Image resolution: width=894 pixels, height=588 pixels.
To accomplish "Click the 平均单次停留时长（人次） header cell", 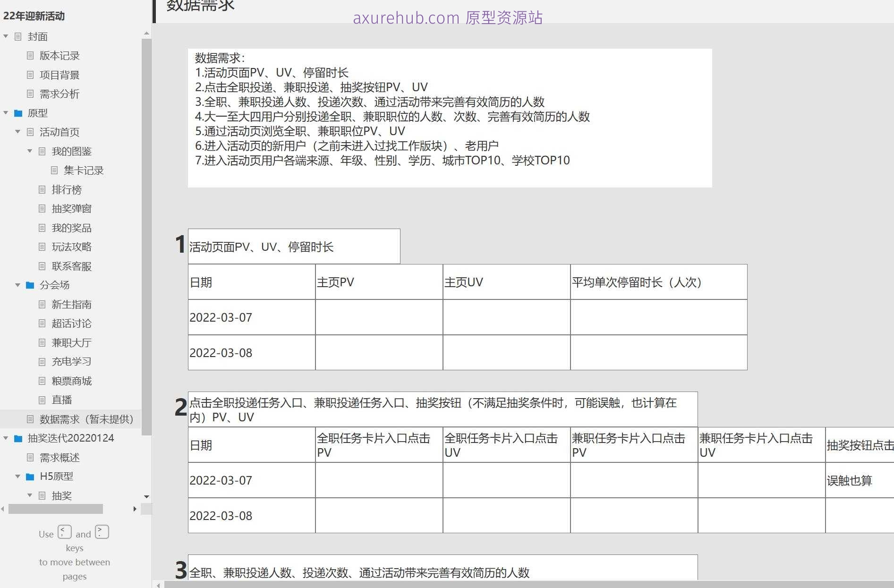I will tap(659, 282).
